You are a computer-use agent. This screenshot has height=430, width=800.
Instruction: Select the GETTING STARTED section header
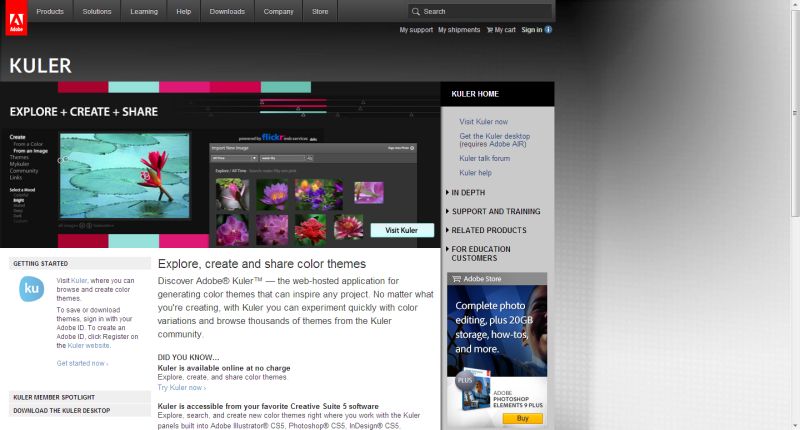pos(80,263)
